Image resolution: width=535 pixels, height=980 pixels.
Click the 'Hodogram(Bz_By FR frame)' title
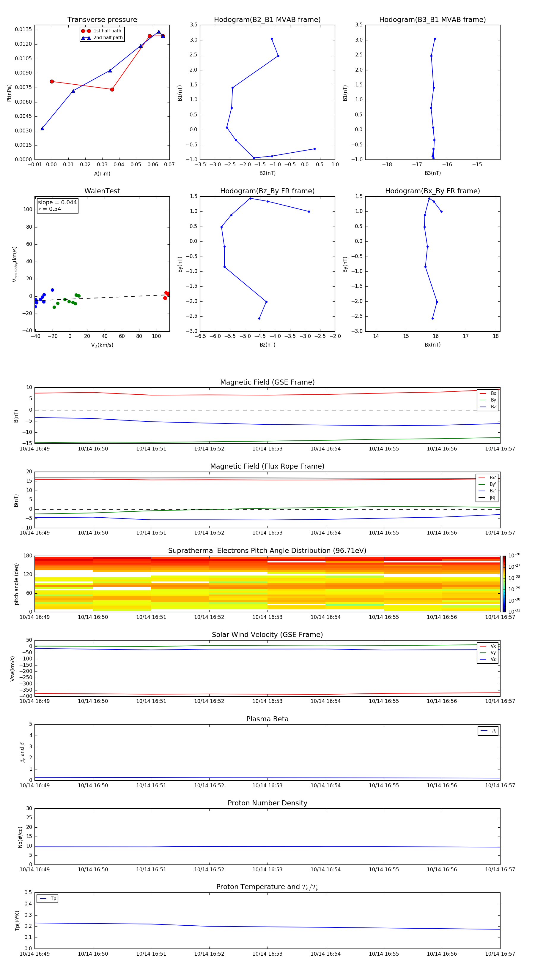pyautogui.click(x=267, y=191)
